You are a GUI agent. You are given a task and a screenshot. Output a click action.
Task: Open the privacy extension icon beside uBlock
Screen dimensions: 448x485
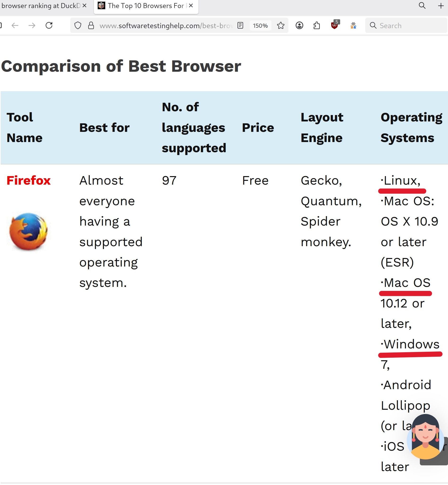(x=353, y=26)
